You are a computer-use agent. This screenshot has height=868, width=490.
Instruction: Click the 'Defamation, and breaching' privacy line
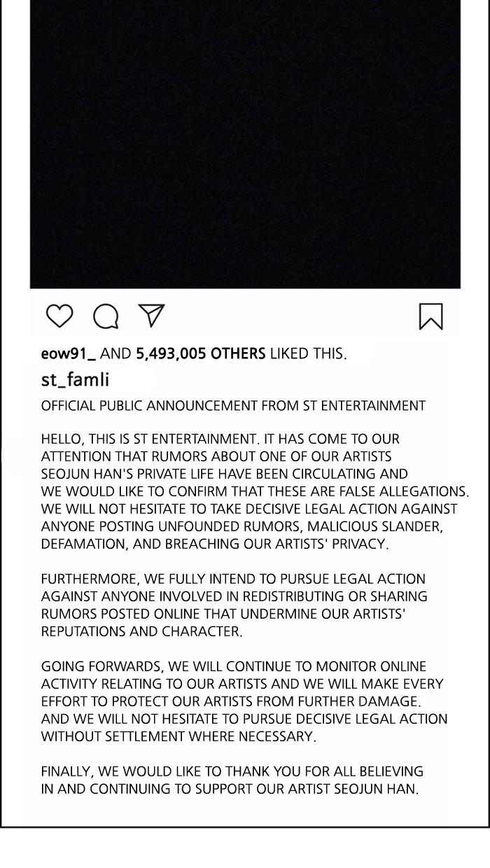coord(215,544)
